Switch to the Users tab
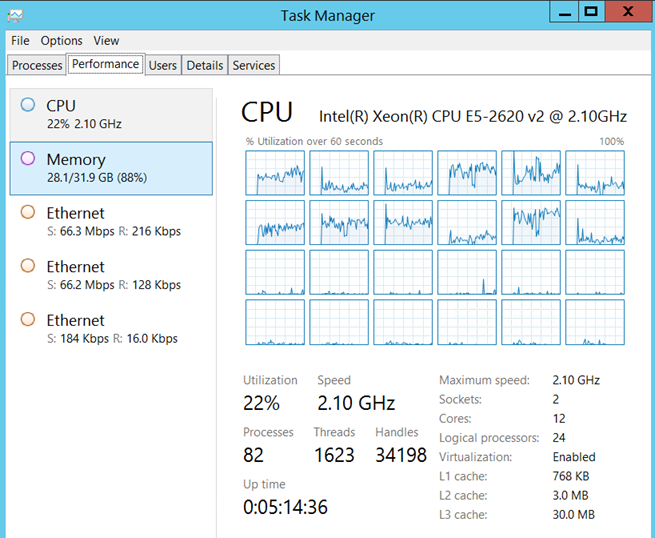This screenshot has height=538, width=655. (x=162, y=65)
